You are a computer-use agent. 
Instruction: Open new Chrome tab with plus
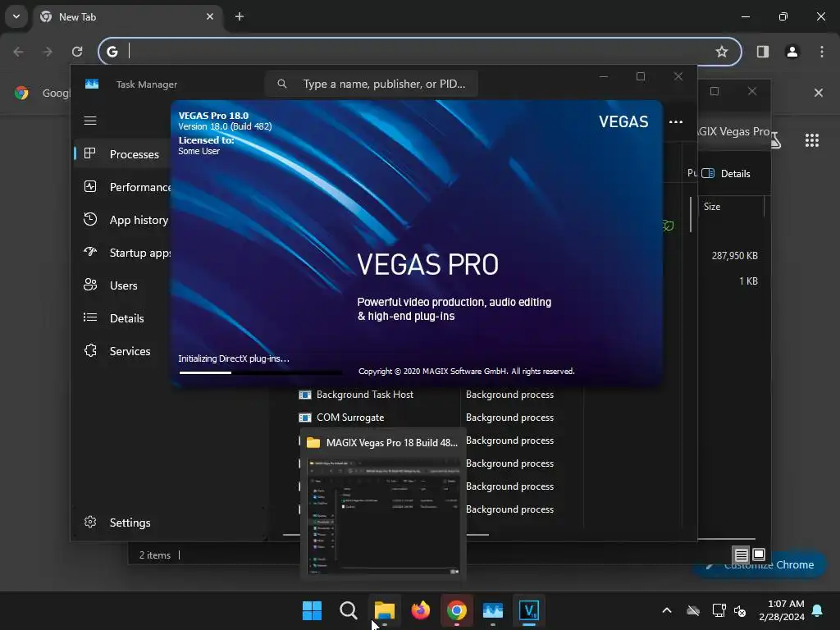(240, 16)
